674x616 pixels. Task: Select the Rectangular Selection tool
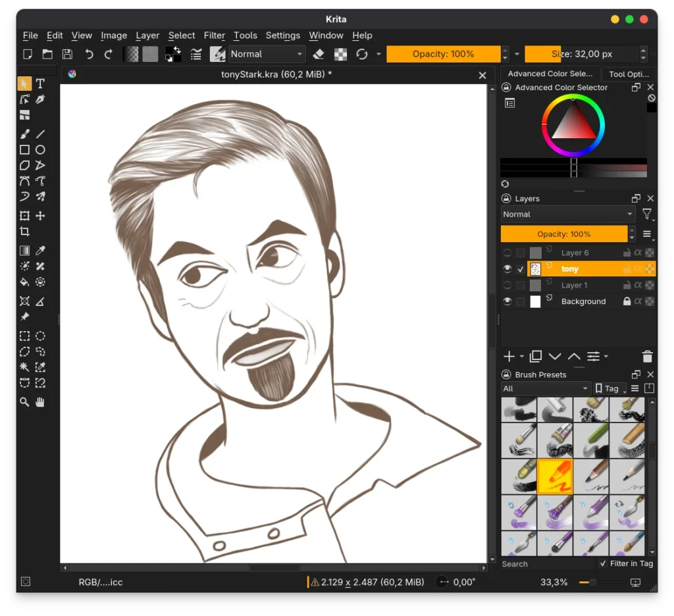[24, 336]
